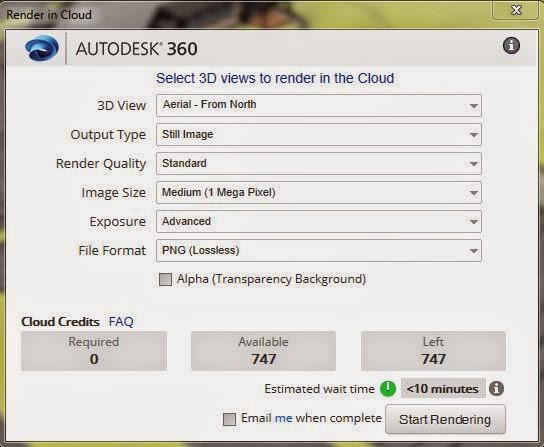Click the Autodesk 360 logo icon
This screenshot has width=544, height=447.
(42, 48)
